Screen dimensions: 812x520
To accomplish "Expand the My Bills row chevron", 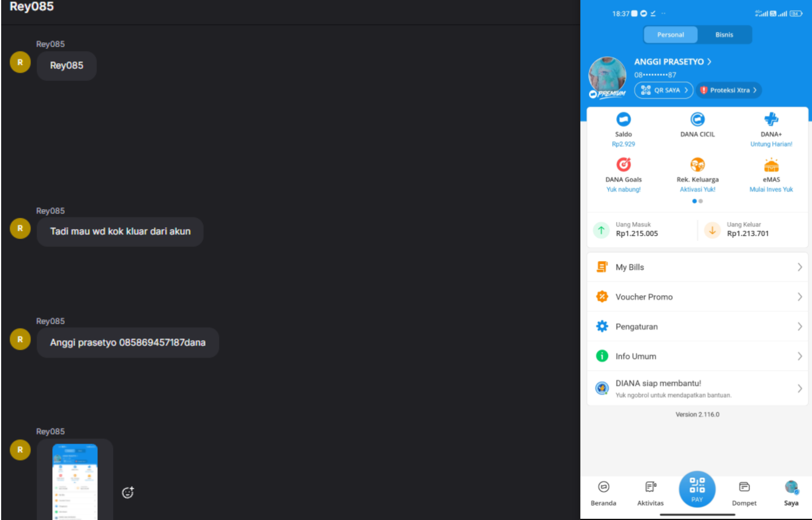I will [x=799, y=267].
